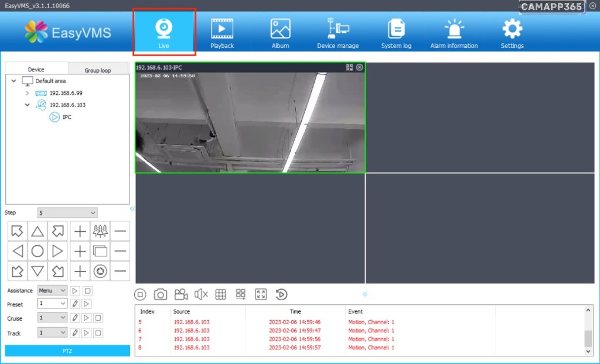Image resolution: width=600 pixels, height=364 pixels.
Task: Open the Alarm information page
Action: [454, 33]
